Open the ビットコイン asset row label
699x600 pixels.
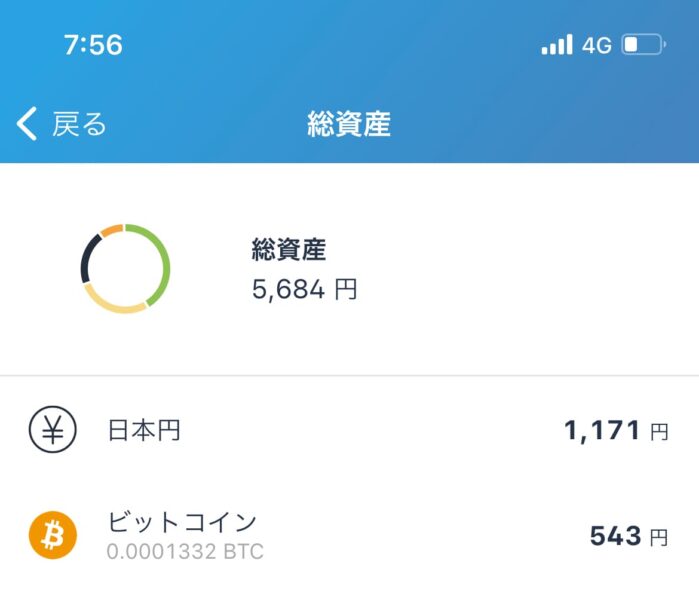tap(182, 522)
